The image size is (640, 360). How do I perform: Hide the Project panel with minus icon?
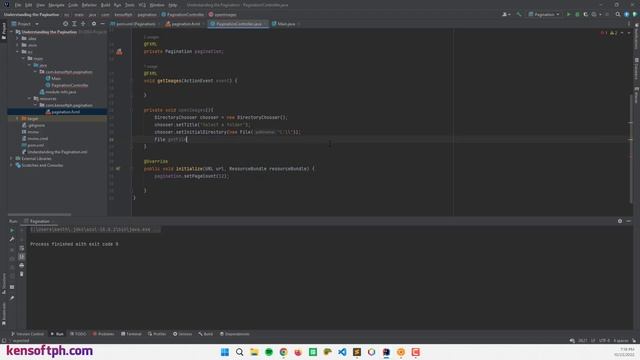102,24
